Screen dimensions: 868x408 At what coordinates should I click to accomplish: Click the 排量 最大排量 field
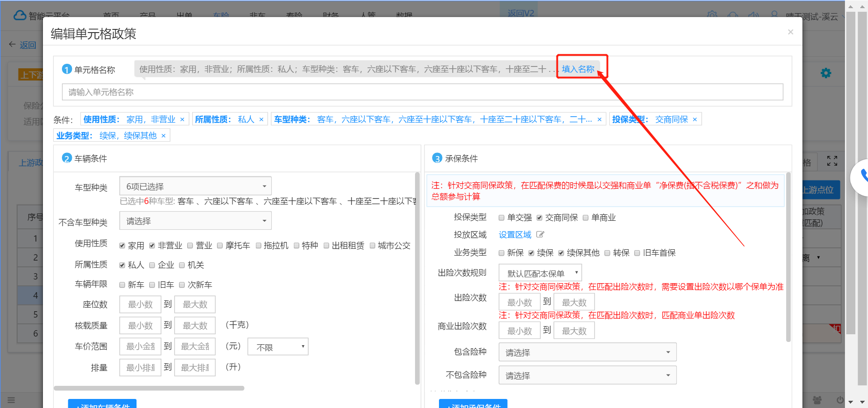195,368
